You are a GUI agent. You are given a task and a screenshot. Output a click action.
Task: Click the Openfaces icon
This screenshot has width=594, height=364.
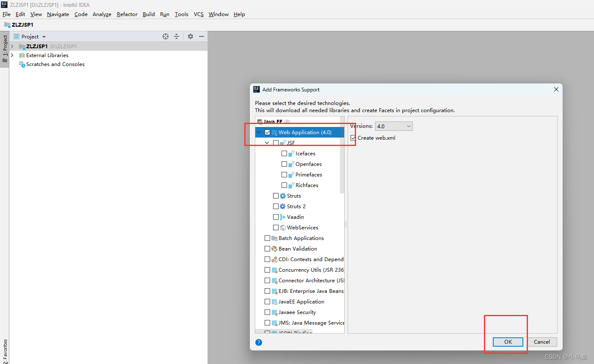[291, 164]
